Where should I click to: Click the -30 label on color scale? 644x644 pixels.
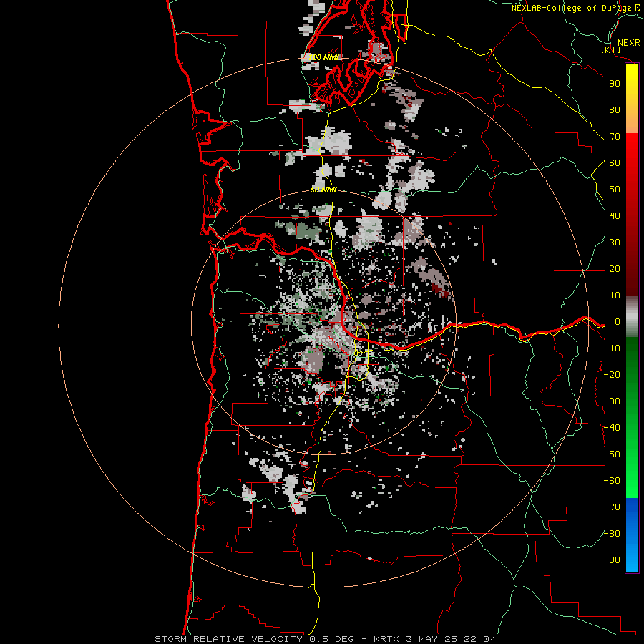pyautogui.click(x=612, y=401)
